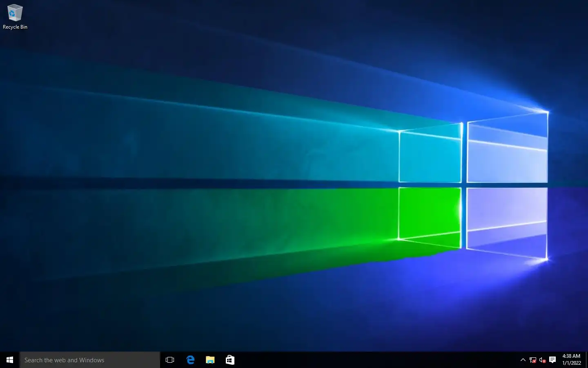
Task: Launch Microsoft Edge from the taskbar
Action: coord(190,360)
